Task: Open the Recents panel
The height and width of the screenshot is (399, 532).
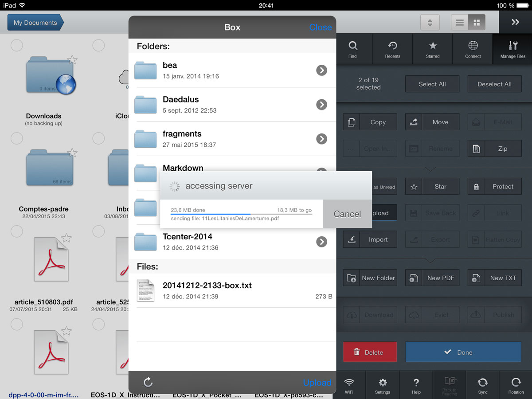Action: click(392, 49)
